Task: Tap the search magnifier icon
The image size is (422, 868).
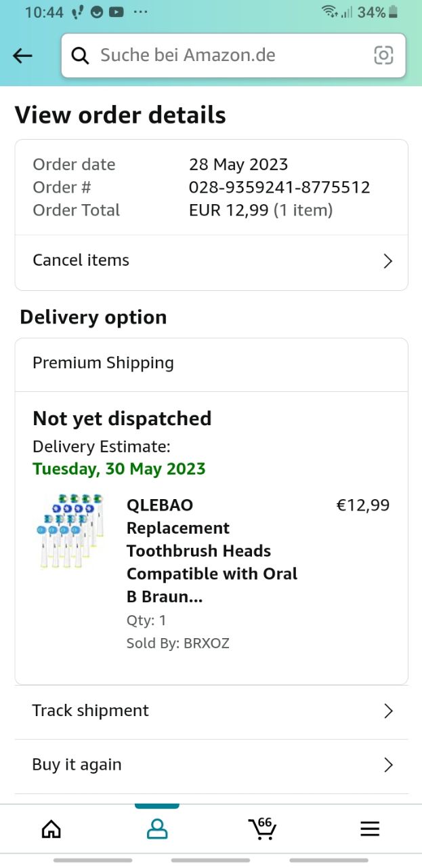Action: tap(81, 56)
